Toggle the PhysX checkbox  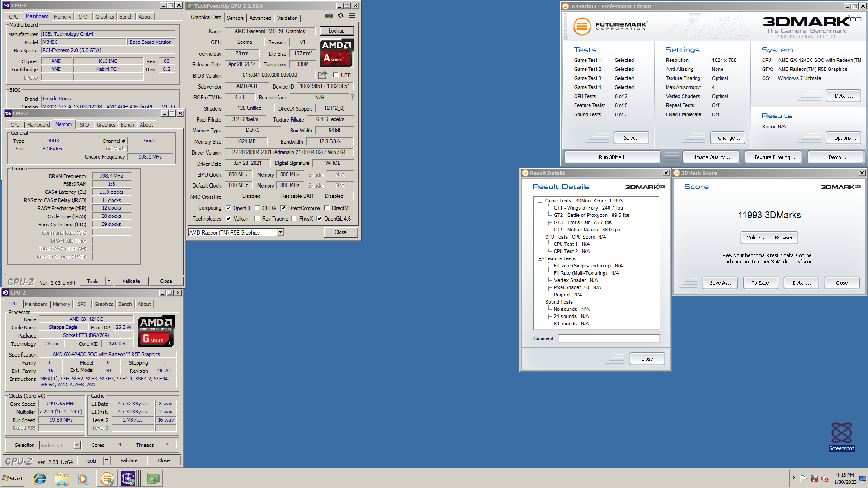click(x=294, y=219)
